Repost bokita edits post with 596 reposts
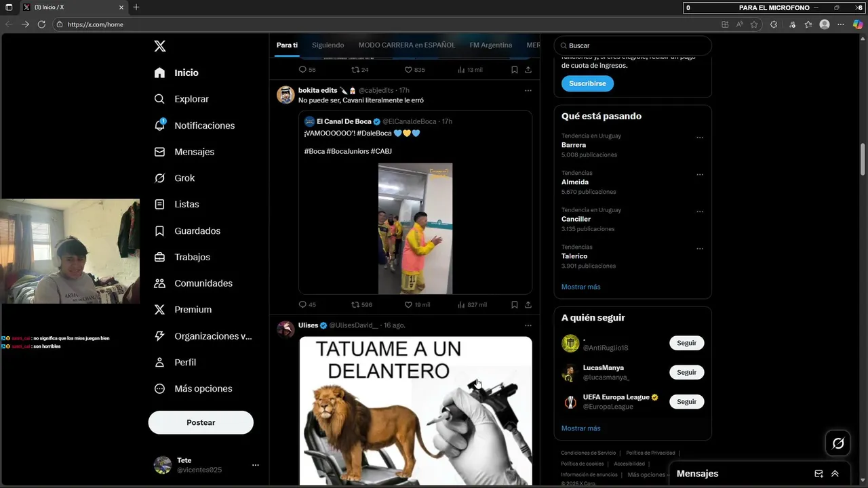Image resolution: width=868 pixels, height=488 pixels. tap(361, 305)
